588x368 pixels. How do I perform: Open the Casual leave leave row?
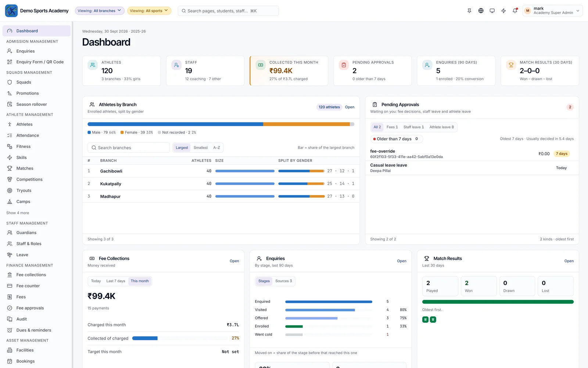(472, 168)
